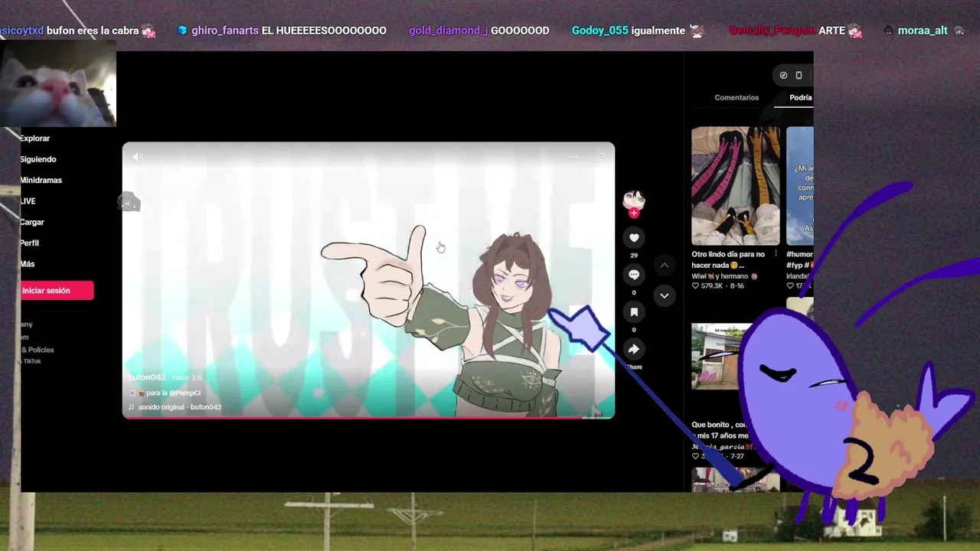Open the @PumpCi mention in the caption
The image size is (980, 551).
click(x=185, y=393)
